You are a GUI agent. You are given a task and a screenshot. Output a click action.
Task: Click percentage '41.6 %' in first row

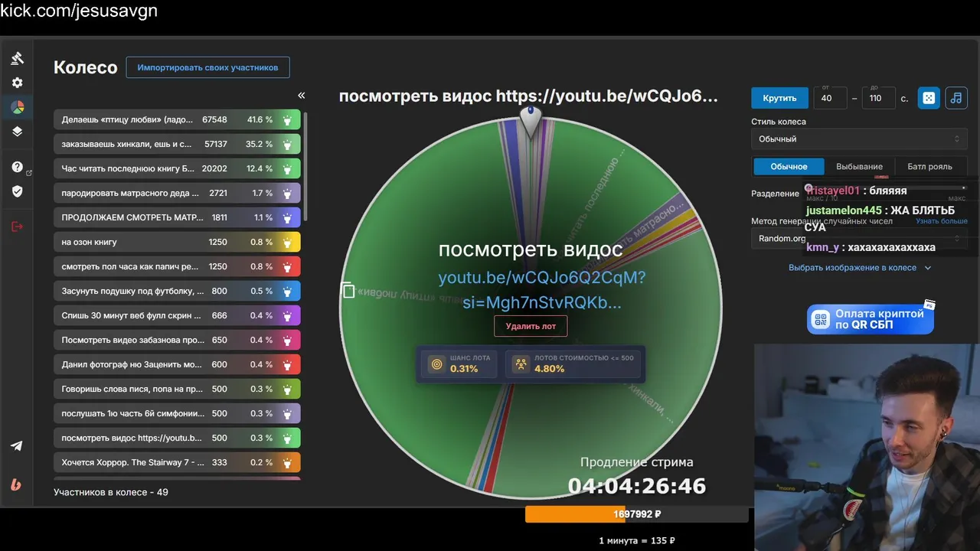point(260,120)
